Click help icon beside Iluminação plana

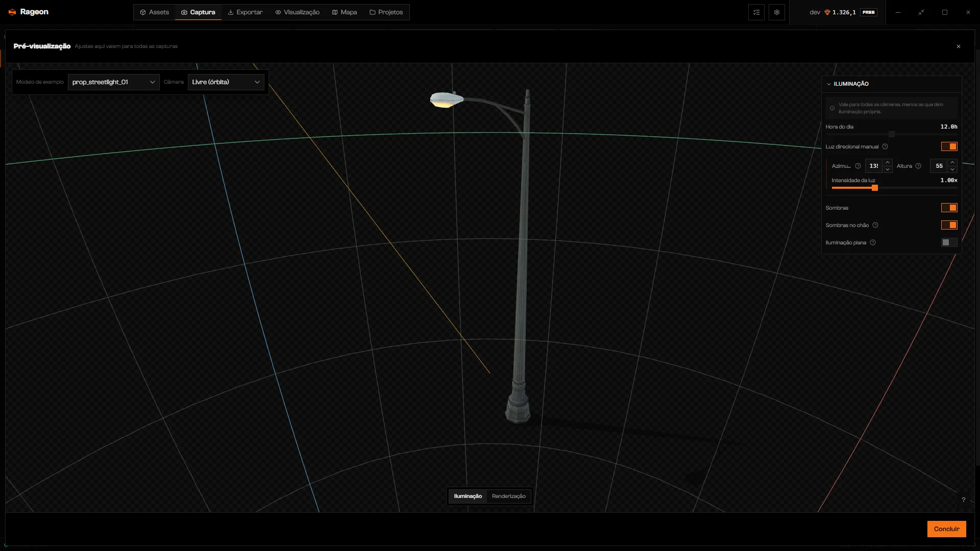point(873,243)
